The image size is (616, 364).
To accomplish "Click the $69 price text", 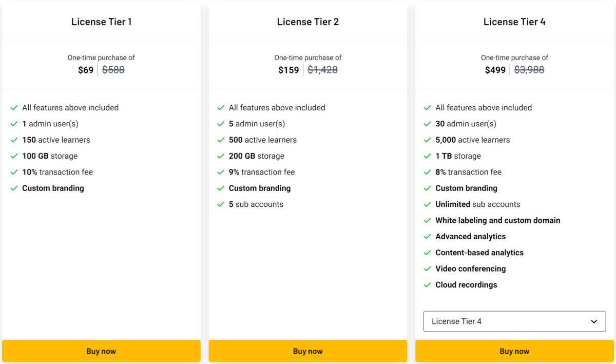I will click(x=85, y=70).
